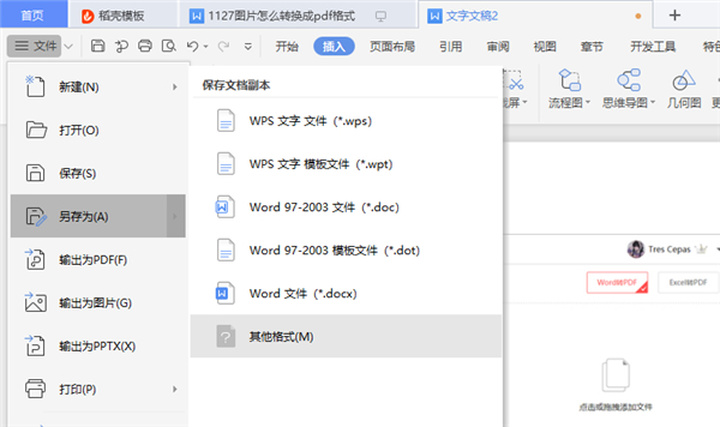This screenshot has height=427, width=720.
Task: Click the Redo arrow icon
Action: click(224, 46)
